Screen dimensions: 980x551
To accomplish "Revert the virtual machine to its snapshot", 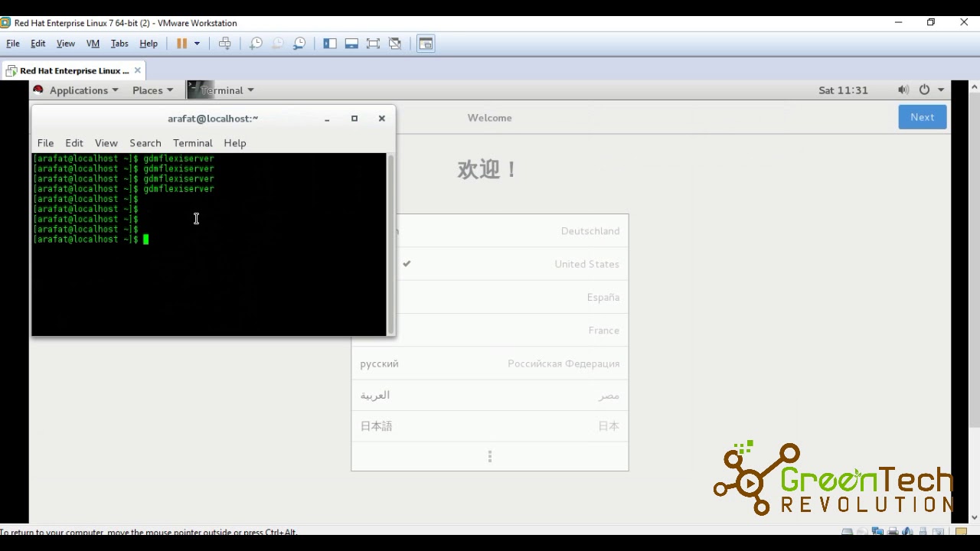I will click(x=278, y=44).
